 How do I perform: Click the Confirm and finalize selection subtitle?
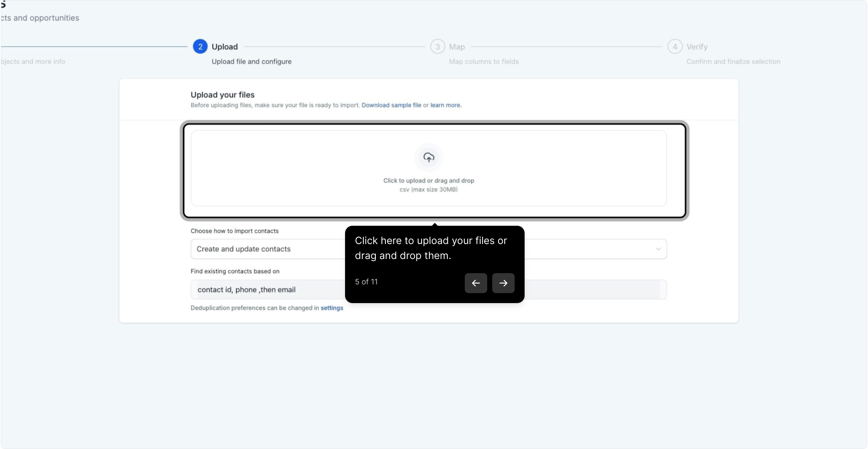733,62
